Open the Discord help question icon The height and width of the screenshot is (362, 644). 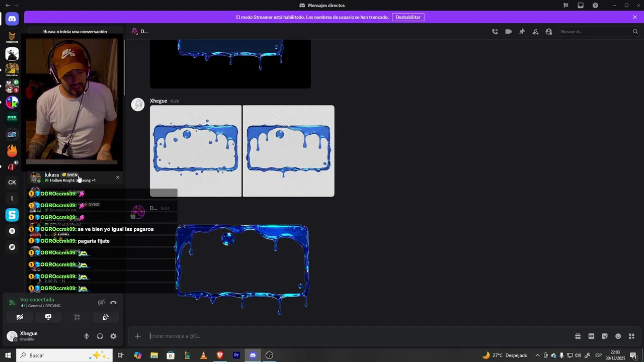click(595, 5)
